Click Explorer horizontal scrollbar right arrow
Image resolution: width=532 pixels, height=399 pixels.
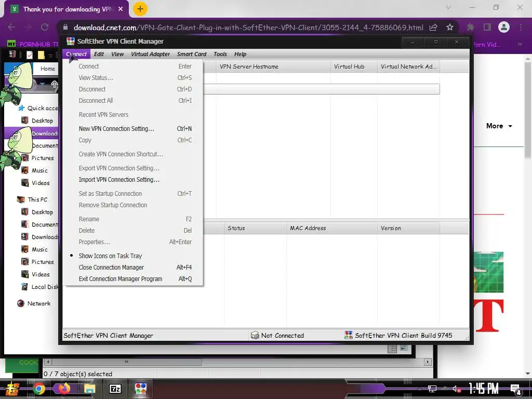(x=428, y=362)
